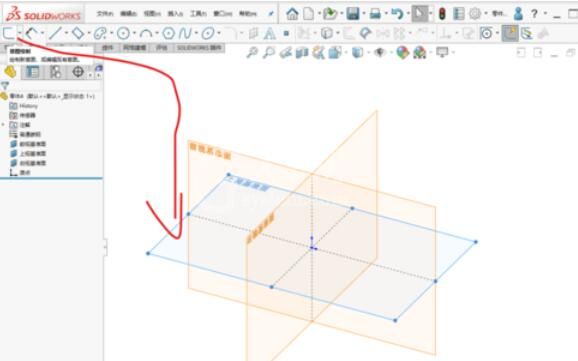Toggle the Select cursor tool
Viewport: 578px width, 361px height.
click(419, 14)
